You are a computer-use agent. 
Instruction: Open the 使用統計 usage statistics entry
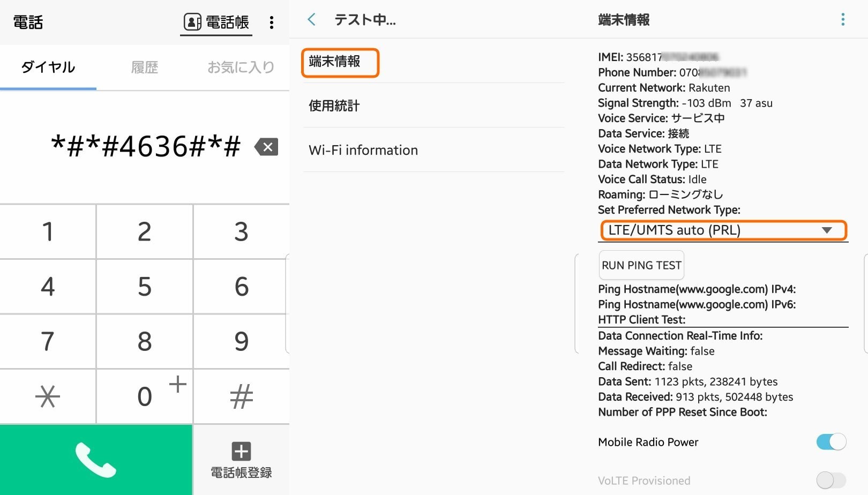pyautogui.click(x=334, y=106)
